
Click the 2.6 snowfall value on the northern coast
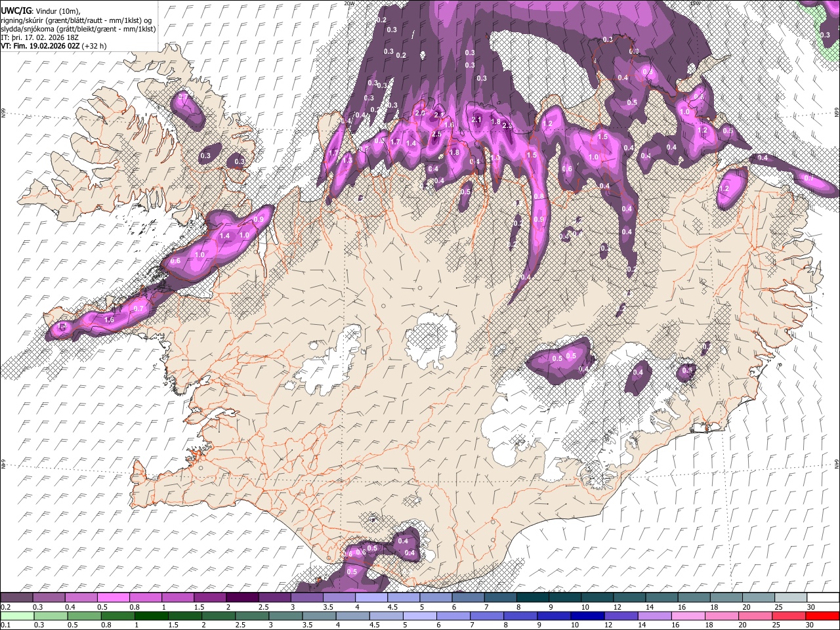pos(421,113)
